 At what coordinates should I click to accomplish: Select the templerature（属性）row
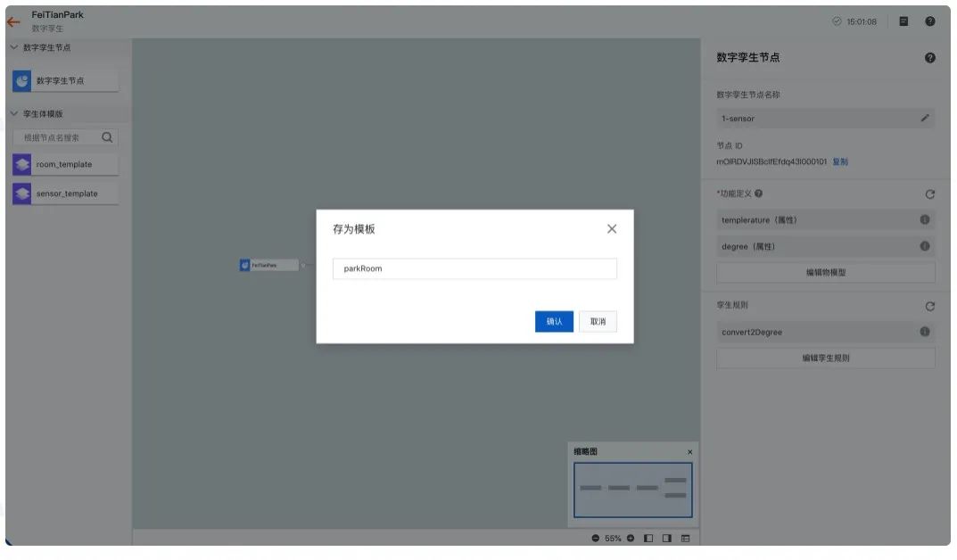click(x=825, y=219)
